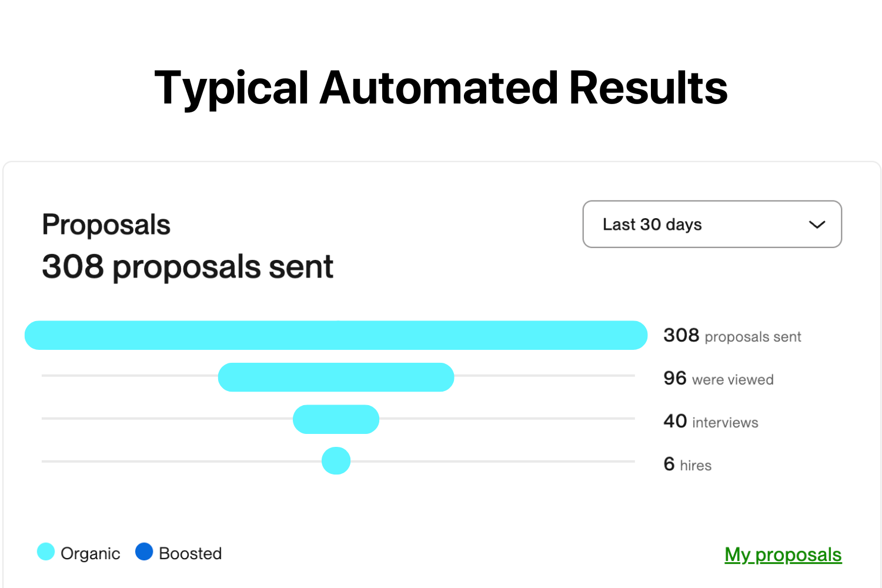Click the large 308 proposals sent headline
Viewport: 882px width, 588px height.
click(x=188, y=267)
